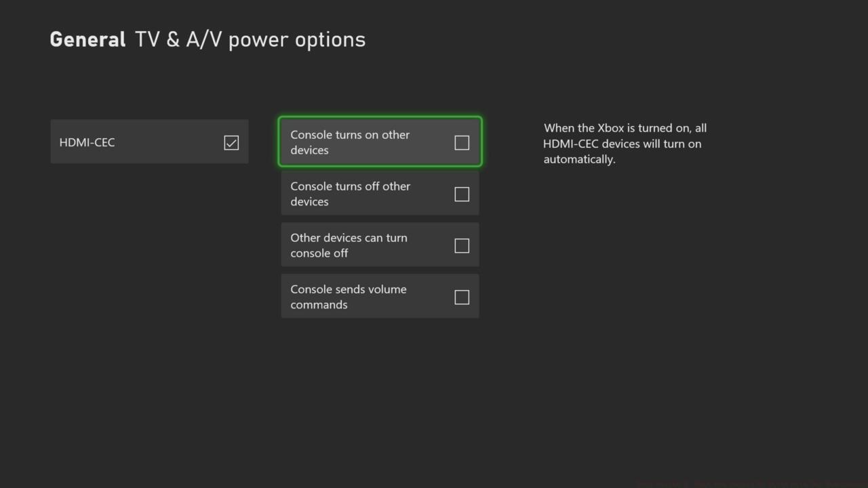The height and width of the screenshot is (488, 868).
Task: Click the HDMI-CEC label text
Action: [87, 142]
